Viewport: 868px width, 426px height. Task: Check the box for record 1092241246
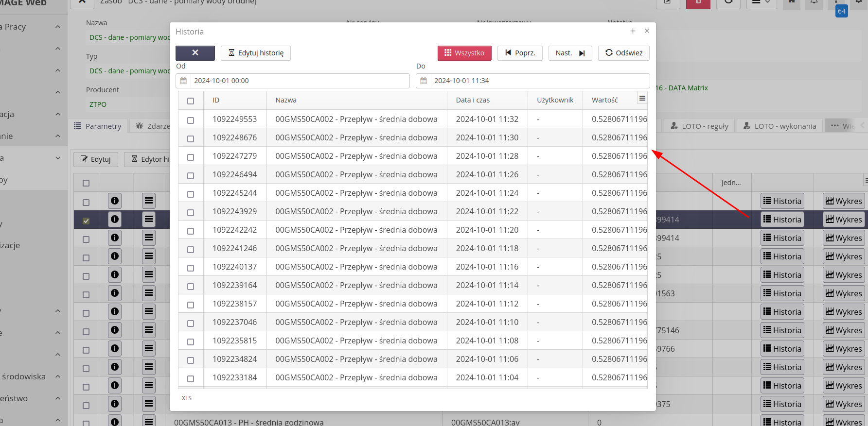(191, 249)
